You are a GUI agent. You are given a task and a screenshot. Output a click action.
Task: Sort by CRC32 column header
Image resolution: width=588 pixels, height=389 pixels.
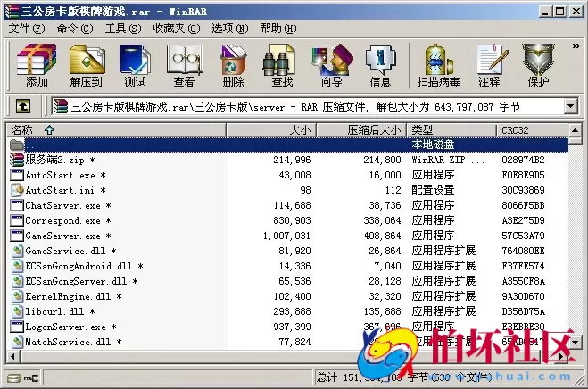click(533, 130)
